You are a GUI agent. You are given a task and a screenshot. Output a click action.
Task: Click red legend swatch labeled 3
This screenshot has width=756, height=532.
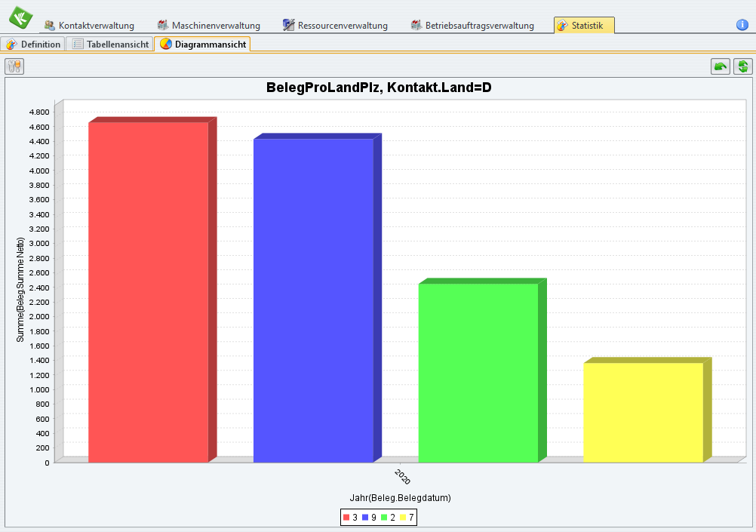(346, 518)
